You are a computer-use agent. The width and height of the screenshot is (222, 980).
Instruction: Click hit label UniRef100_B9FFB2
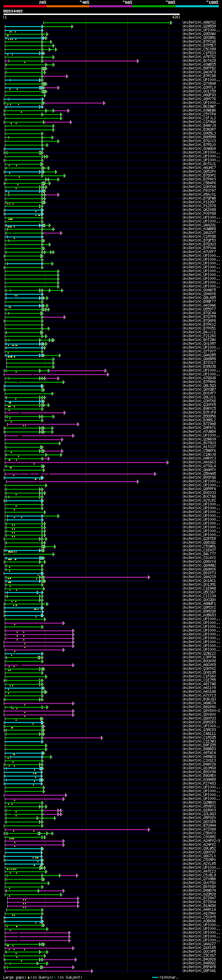tap(199, 68)
